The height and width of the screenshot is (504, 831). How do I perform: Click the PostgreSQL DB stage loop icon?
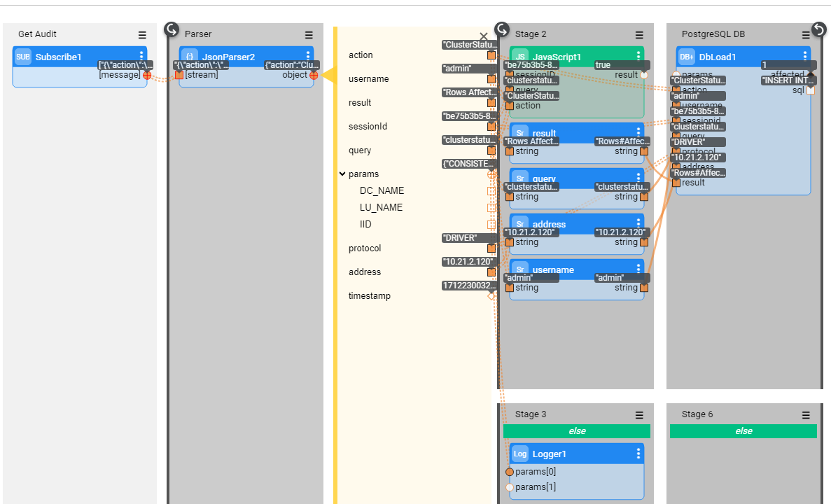coord(819,29)
